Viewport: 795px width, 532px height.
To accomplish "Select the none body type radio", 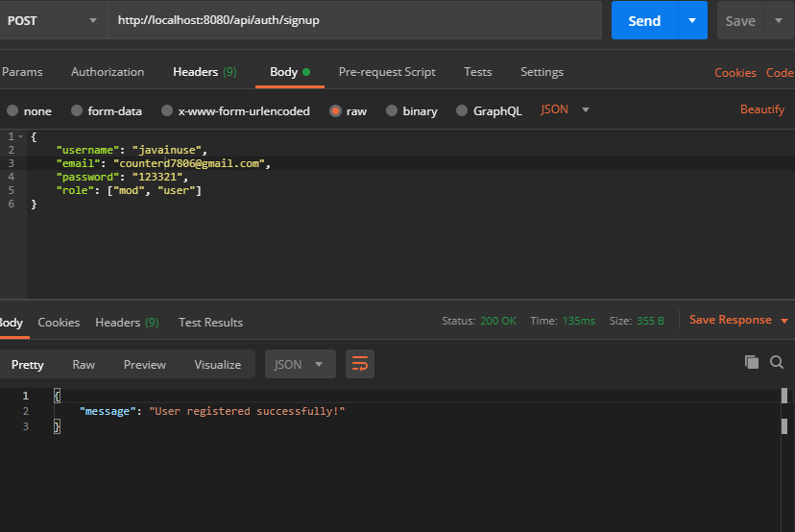I will (x=12, y=110).
